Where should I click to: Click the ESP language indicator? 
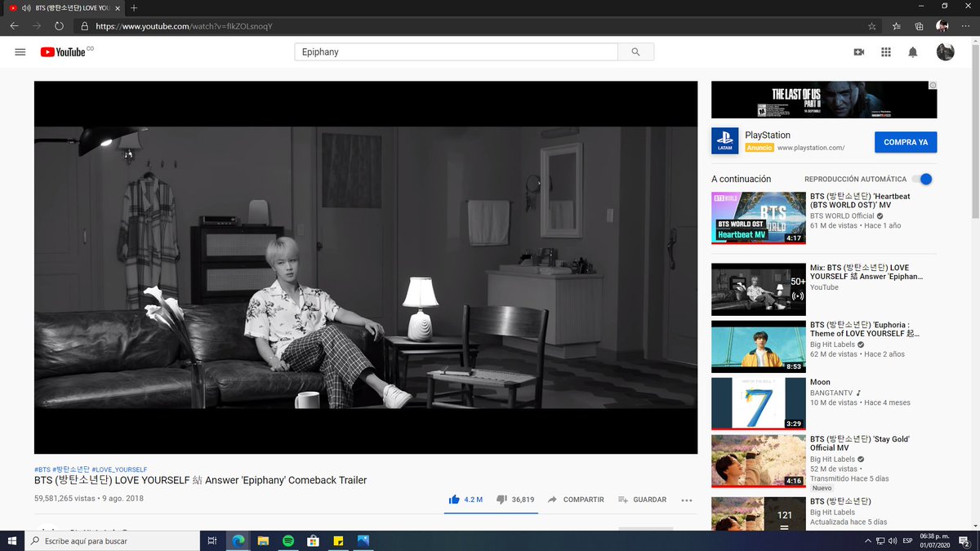pos(907,540)
